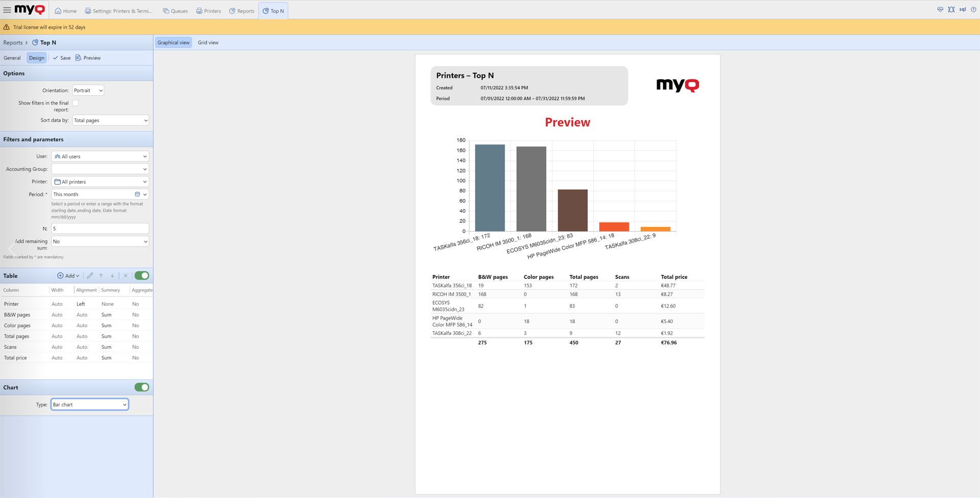Click RICOH IM 3500_1 in report table
Viewport: 980px width, 498px height.
pyautogui.click(x=452, y=295)
